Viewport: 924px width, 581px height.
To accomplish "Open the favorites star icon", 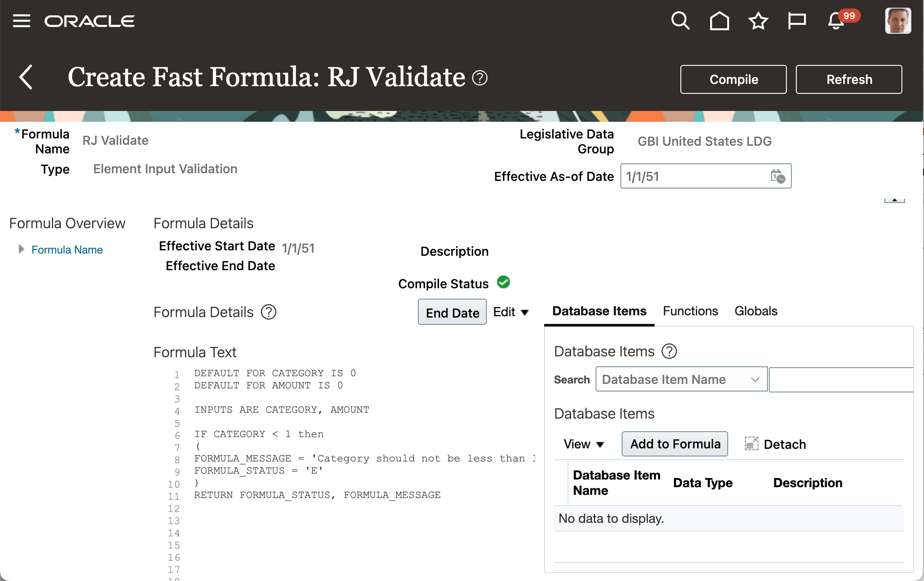I will point(758,20).
